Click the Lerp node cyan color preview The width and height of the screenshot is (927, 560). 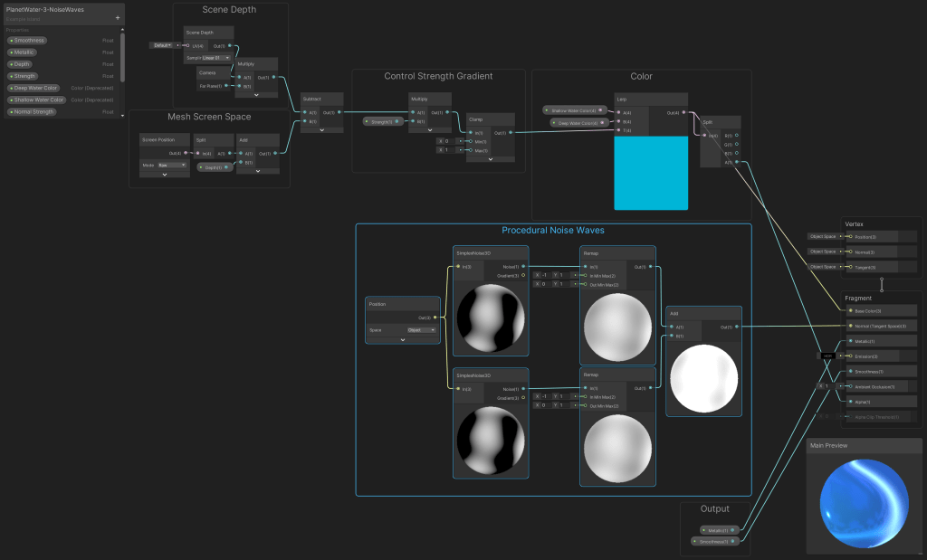coord(650,174)
